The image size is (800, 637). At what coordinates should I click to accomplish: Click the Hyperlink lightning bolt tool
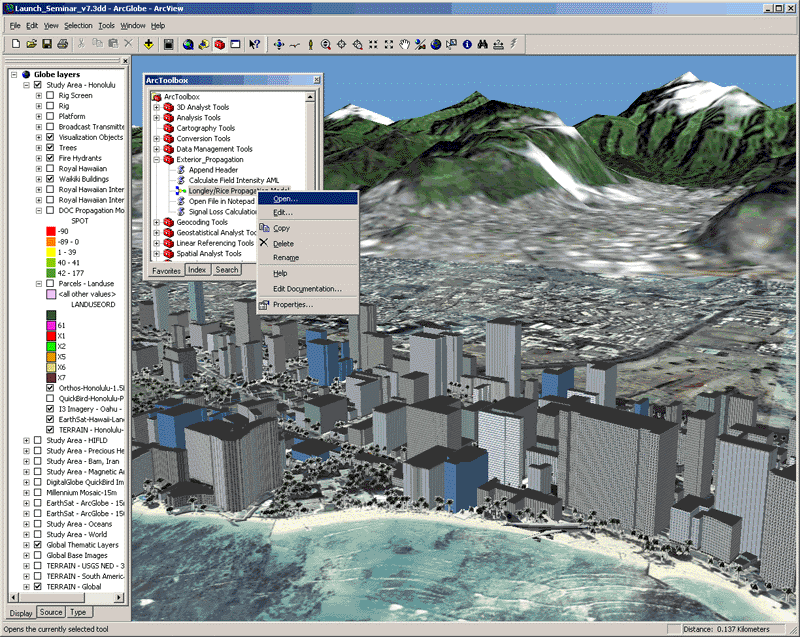pyautogui.click(x=514, y=44)
